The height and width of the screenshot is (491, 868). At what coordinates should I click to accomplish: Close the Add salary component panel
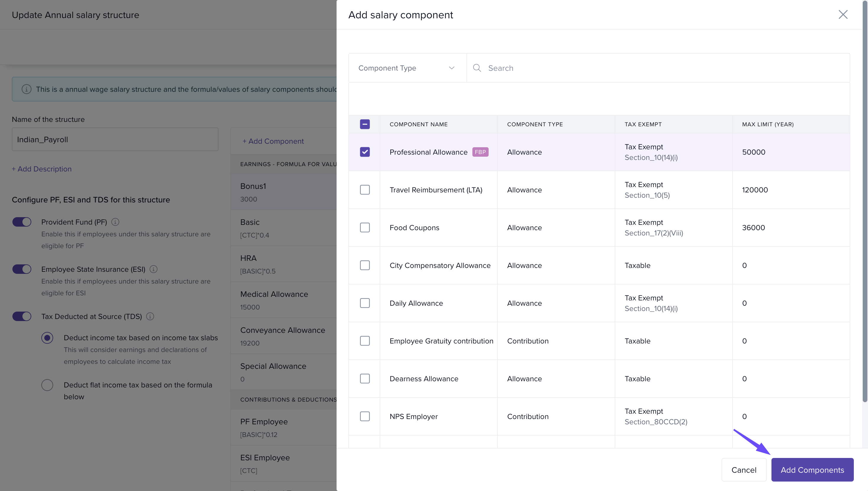coord(843,14)
